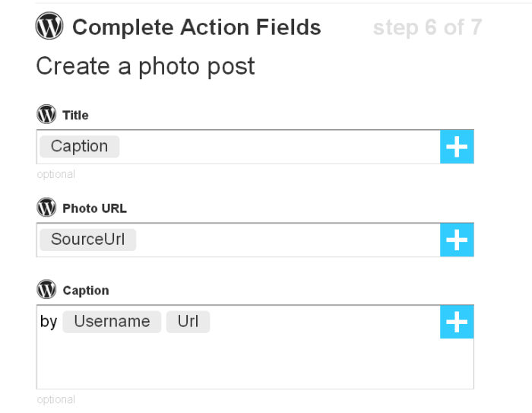Click the Url ingredient pill
The width and height of the screenshot is (532, 413).
tap(188, 321)
